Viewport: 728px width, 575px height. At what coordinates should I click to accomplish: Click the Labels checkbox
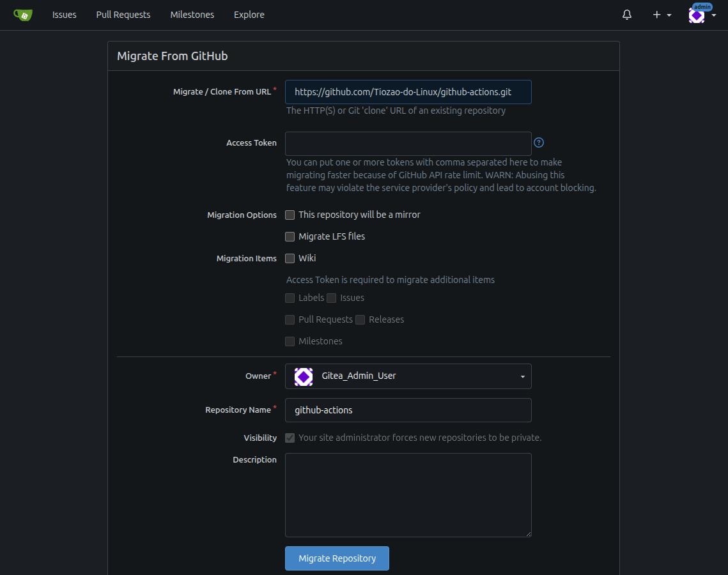290,298
